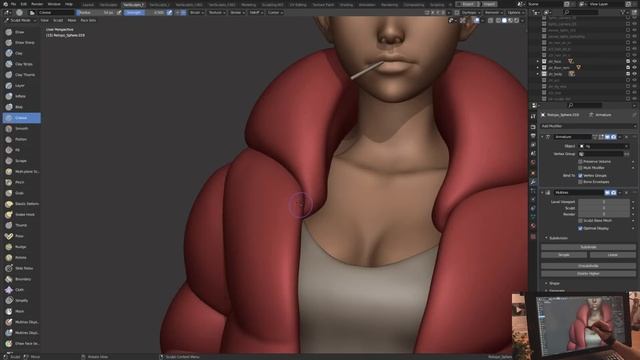
Task: Open the Help menu
Action: [69, 4]
